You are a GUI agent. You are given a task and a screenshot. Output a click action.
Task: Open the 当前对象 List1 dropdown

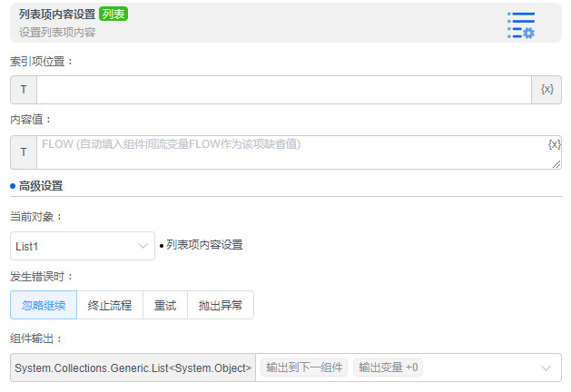point(83,246)
